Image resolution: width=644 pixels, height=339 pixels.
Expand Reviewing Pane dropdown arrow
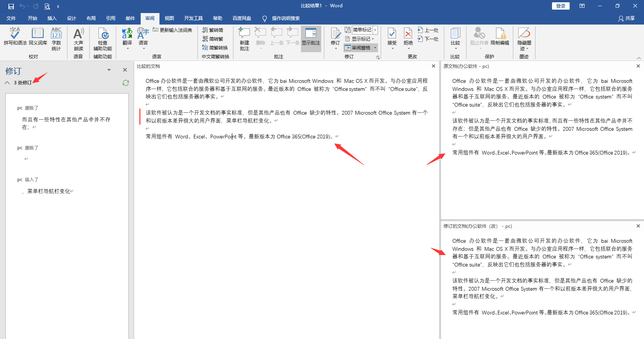click(375, 48)
